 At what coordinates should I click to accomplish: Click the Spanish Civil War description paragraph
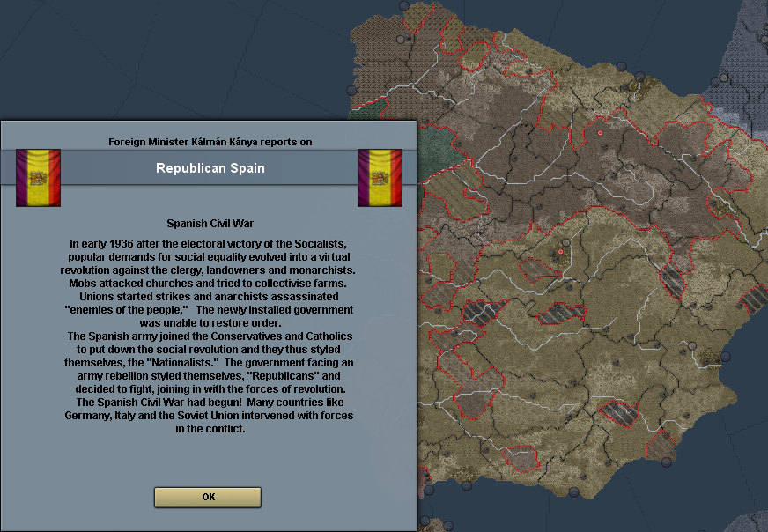[210, 335]
